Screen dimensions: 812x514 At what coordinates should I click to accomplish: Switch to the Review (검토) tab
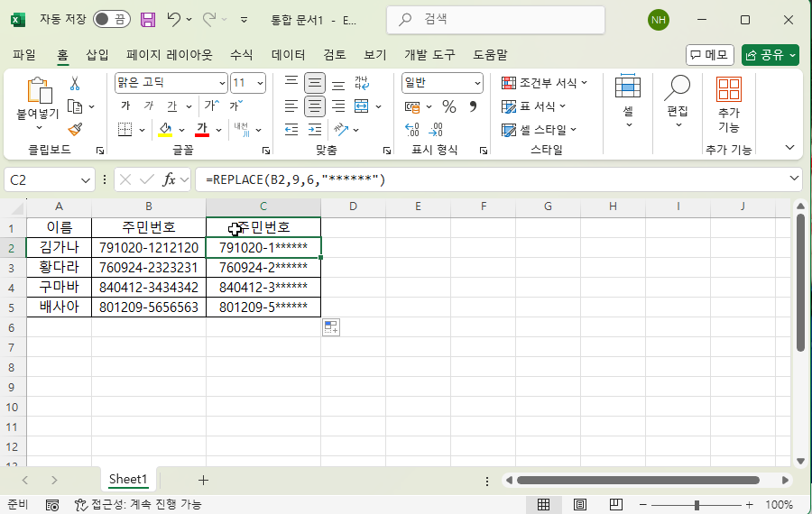click(x=335, y=55)
